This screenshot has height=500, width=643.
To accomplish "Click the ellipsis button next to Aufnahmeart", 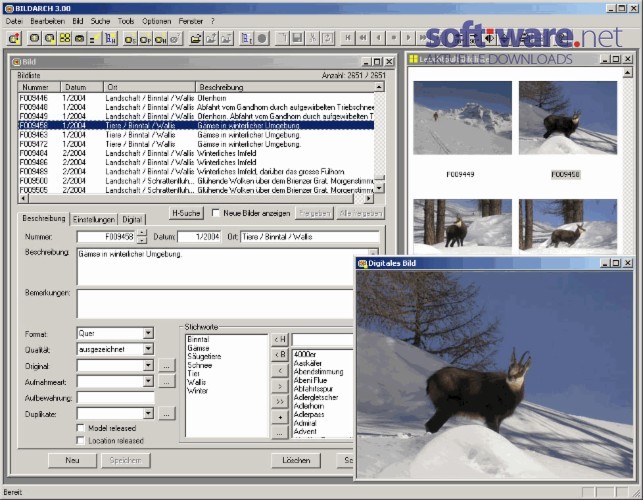I will tap(166, 381).
